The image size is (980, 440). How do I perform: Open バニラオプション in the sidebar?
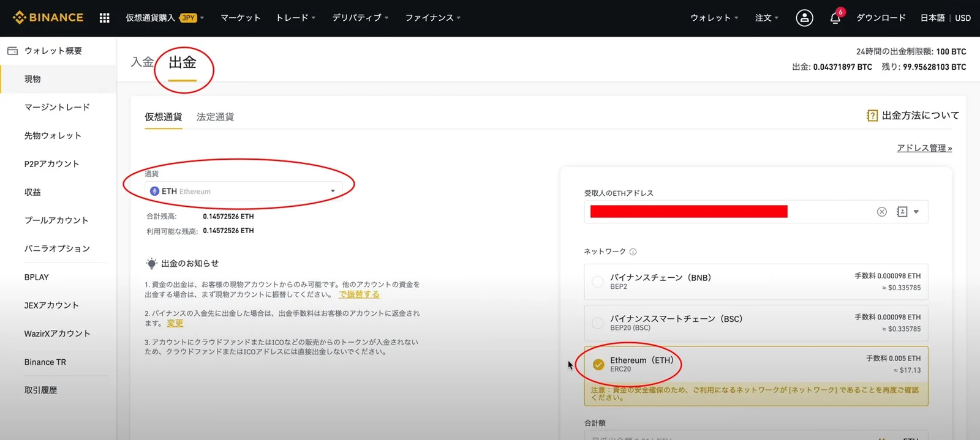(x=58, y=248)
